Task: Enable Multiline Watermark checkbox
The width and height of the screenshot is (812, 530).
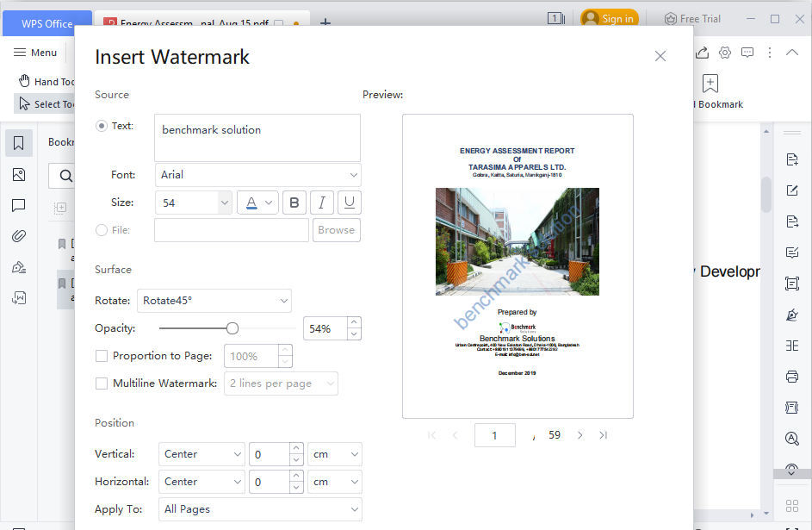Action: [x=102, y=383]
